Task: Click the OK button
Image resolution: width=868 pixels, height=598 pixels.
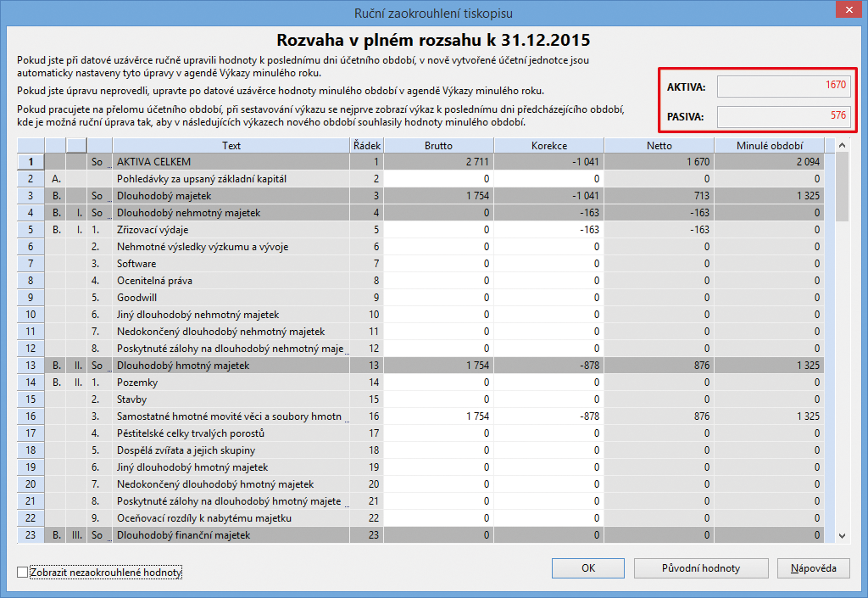Action: point(588,568)
